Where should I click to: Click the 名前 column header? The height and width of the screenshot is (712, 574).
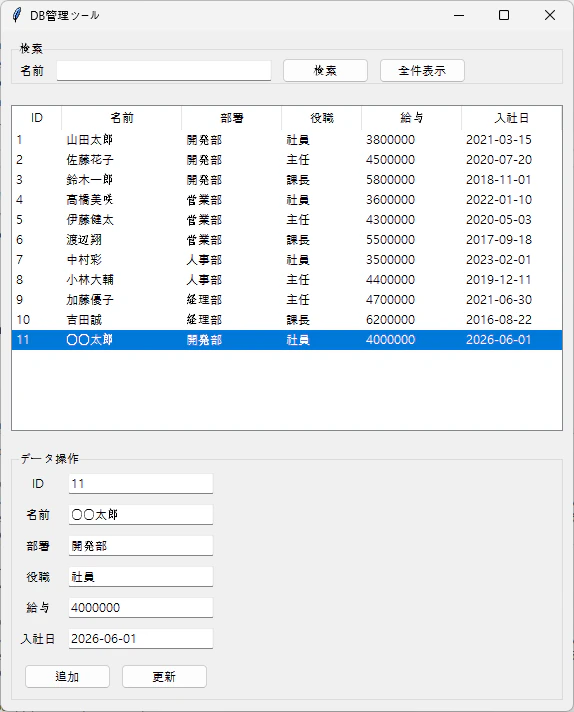pyautogui.click(x=122, y=118)
